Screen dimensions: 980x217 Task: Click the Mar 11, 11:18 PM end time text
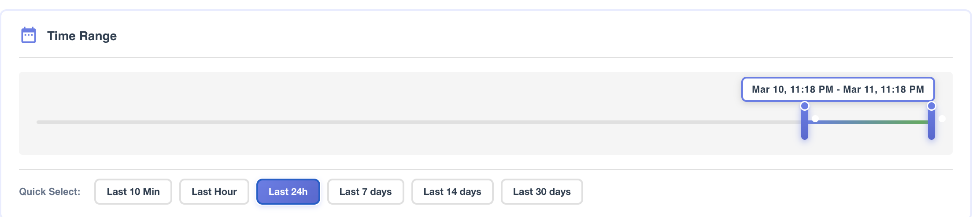tap(884, 90)
